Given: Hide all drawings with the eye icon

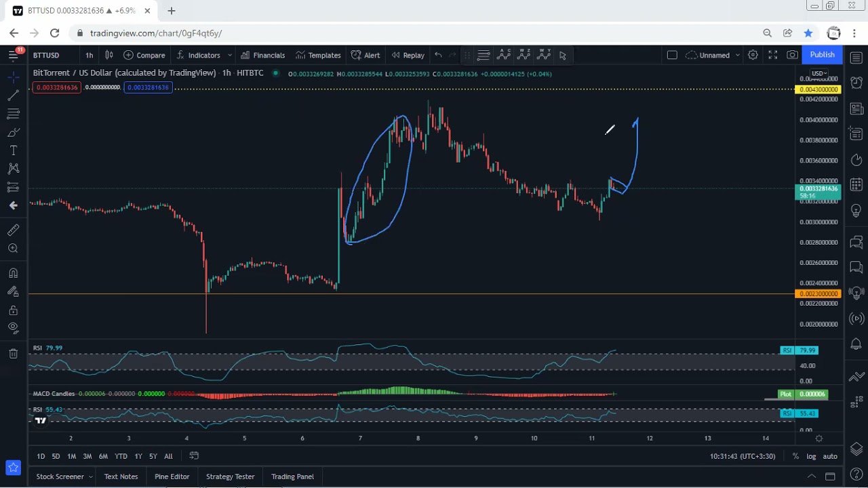Looking at the screenshot, I should (x=13, y=327).
